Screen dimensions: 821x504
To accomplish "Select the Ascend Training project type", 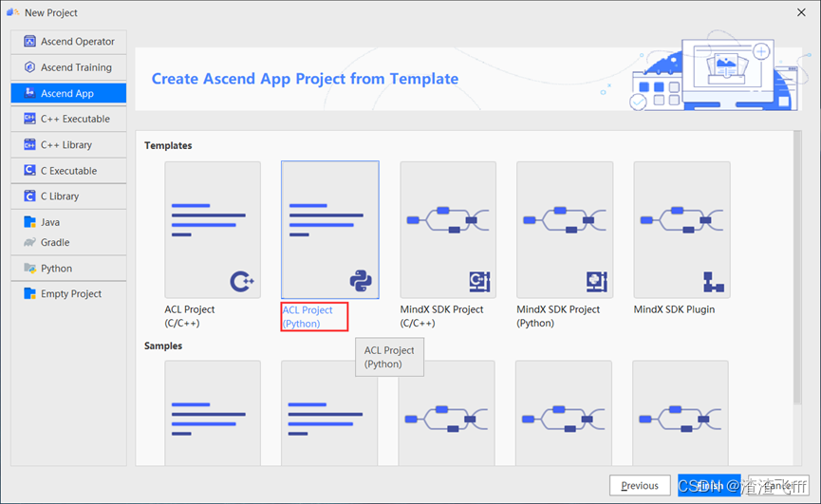I will point(68,67).
